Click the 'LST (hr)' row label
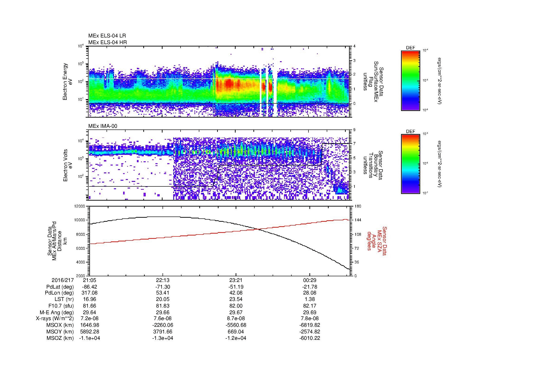Image resolution: width=555 pixels, height=392 pixels. [64, 299]
